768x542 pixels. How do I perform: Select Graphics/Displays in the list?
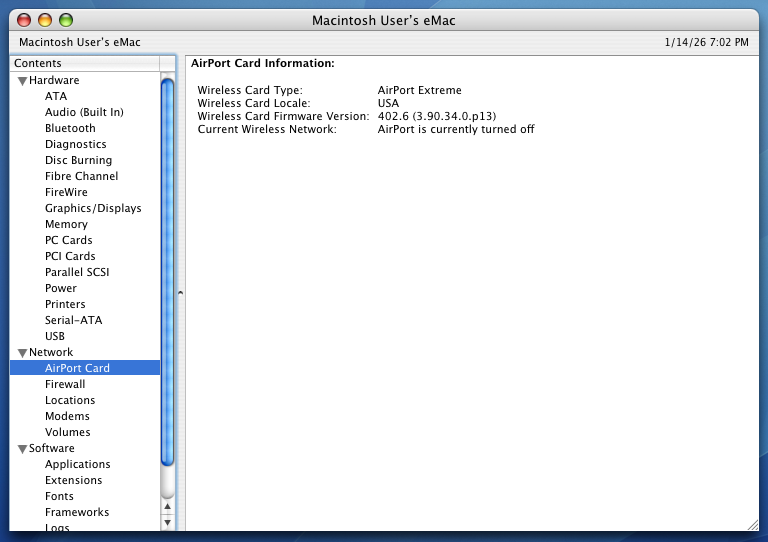(x=93, y=208)
